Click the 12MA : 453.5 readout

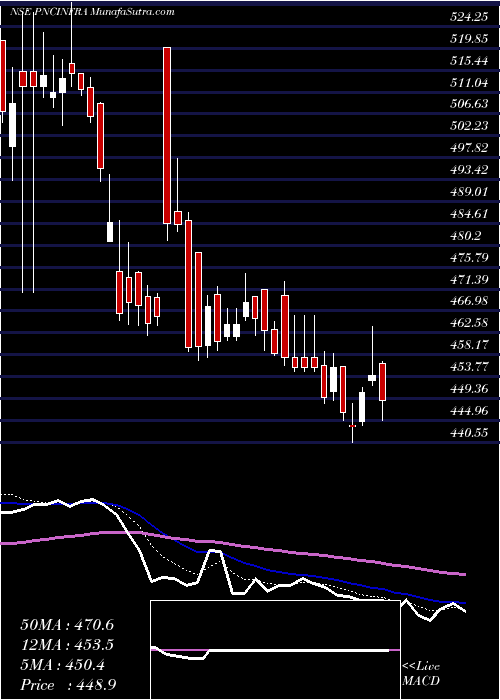(67, 645)
